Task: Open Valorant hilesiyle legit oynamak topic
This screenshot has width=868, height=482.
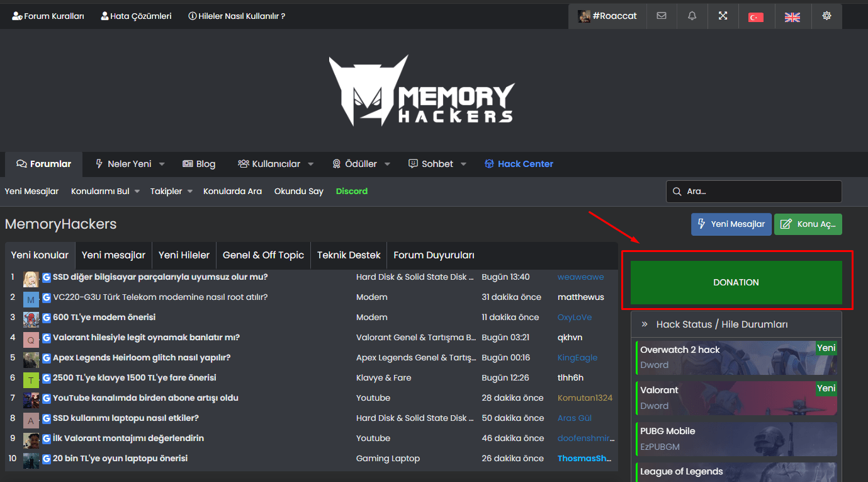Action: (146, 338)
